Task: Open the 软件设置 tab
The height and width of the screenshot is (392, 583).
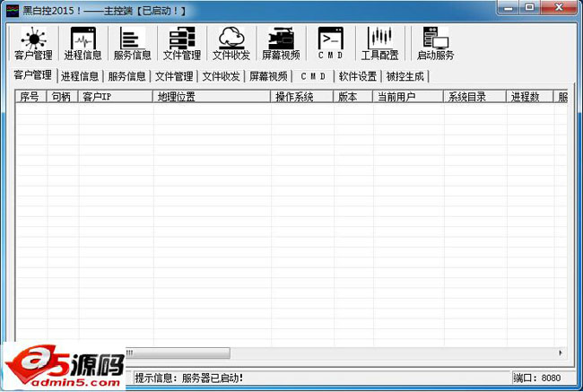Action: coord(358,76)
